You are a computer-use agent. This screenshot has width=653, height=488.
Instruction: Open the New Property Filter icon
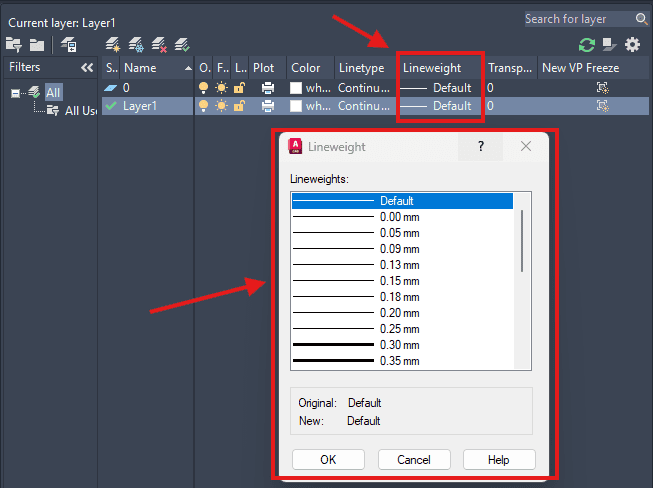14,44
